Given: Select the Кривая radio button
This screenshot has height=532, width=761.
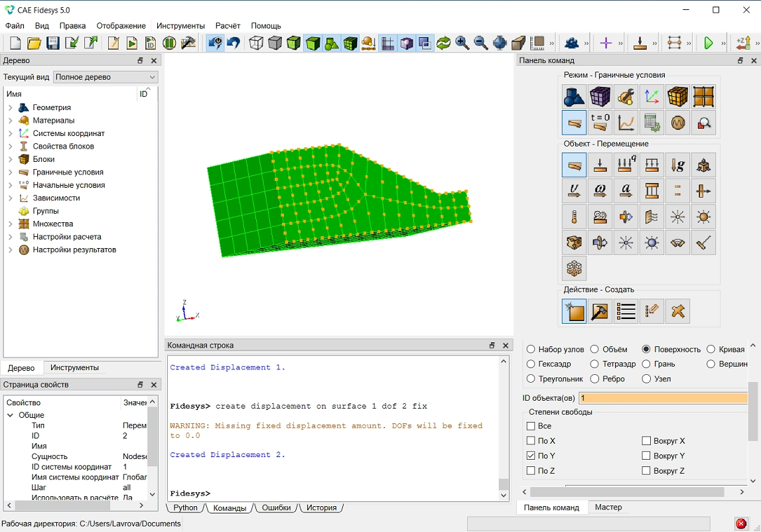Looking at the screenshot, I should (711, 349).
